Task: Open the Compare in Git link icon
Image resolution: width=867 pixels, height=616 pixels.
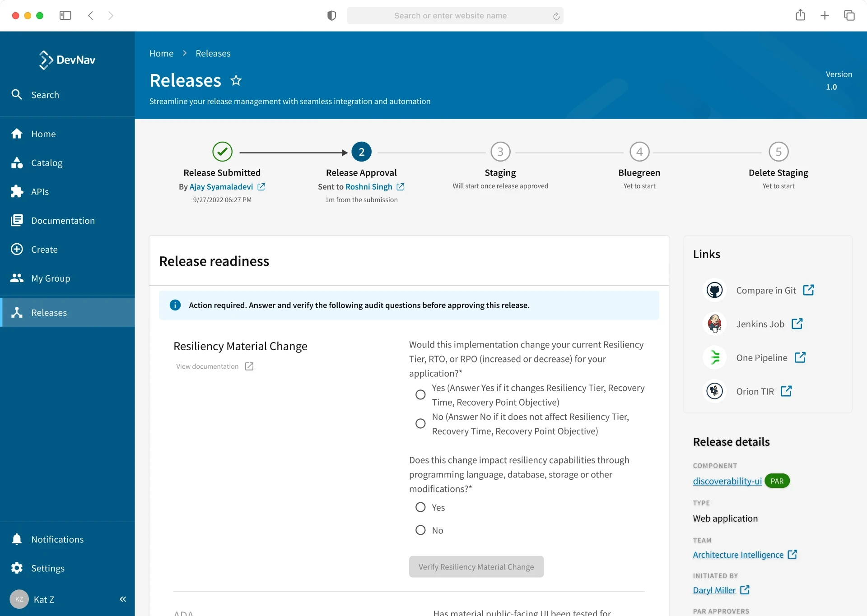Action: pyautogui.click(x=808, y=290)
